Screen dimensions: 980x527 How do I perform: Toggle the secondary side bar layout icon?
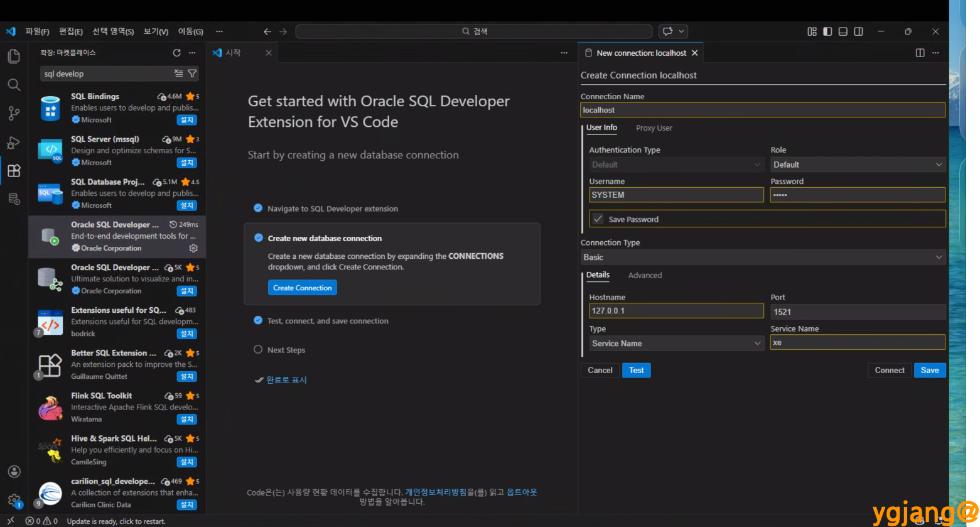pyautogui.click(x=858, y=31)
